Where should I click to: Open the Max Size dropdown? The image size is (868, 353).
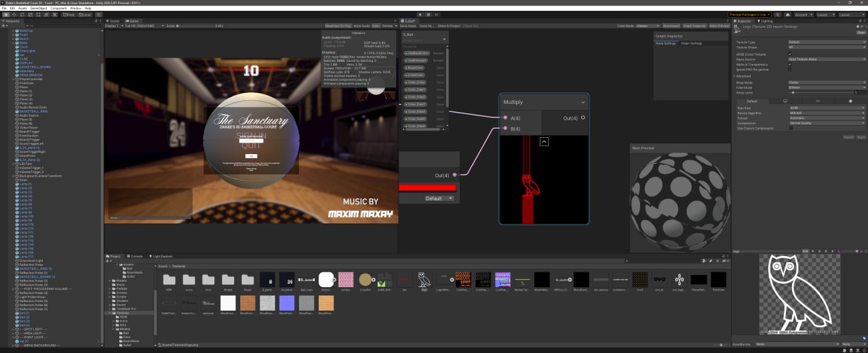coord(827,108)
